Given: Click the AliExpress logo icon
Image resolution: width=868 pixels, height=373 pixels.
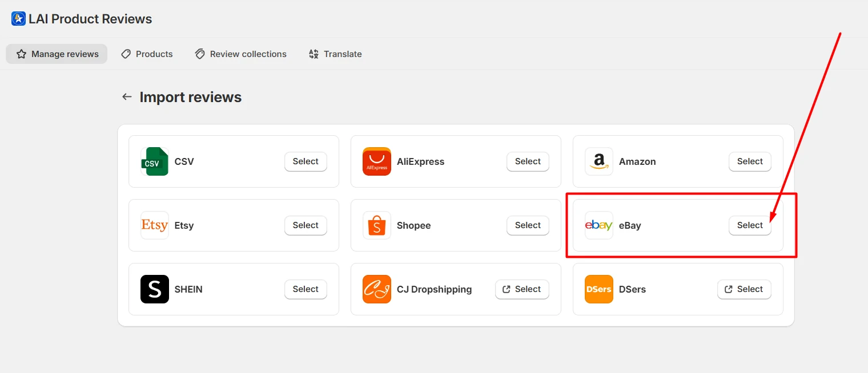Looking at the screenshot, I should point(377,161).
